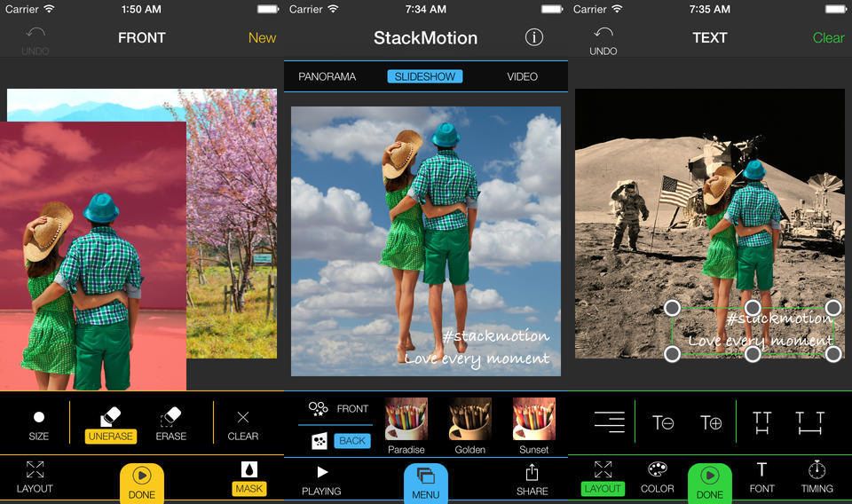Open the COLOR palette option
Screen dimensions: 852x504
coord(658,476)
